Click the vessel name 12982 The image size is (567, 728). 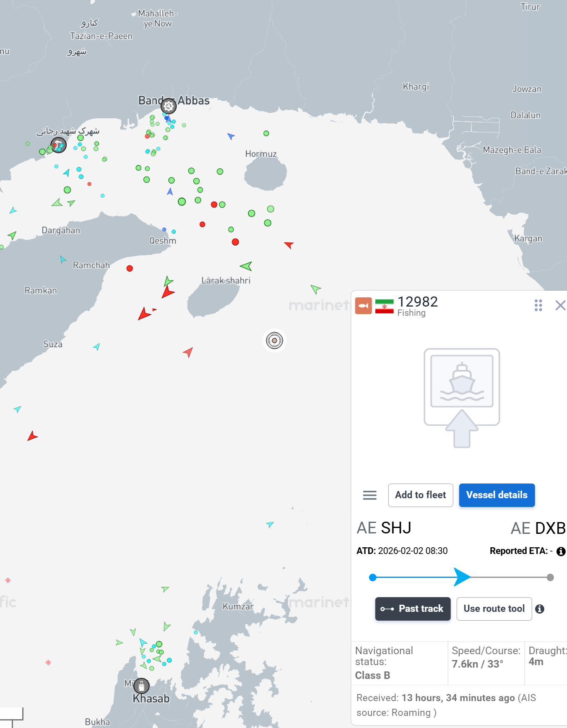pyautogui.click(x=417, y=302)
